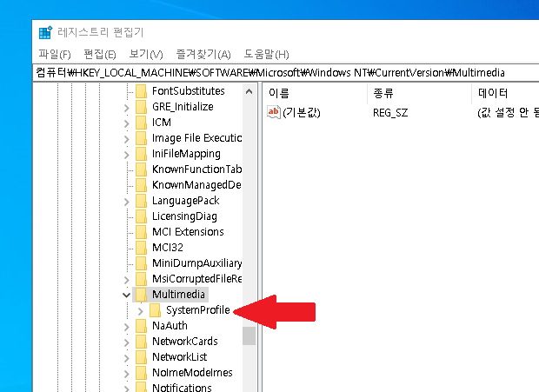This screenshot has width=539, height=392.
Task: Expand the LanguagePack key
Action: pyautogui.click(x=127, y=202)
